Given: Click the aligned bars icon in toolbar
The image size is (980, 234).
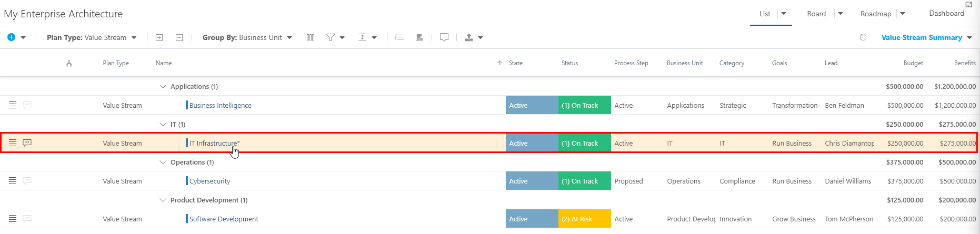Looking at the screenshot, I should click(x=419, y=37).
